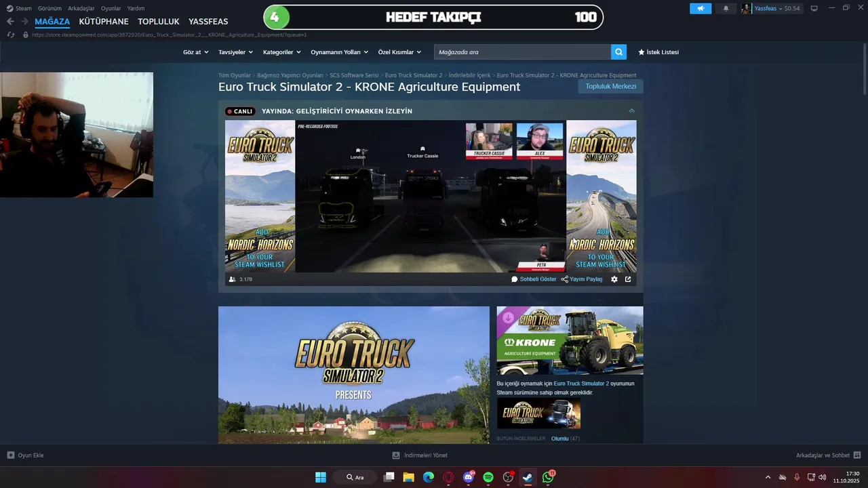Click the Olumlu reviews link
The width and height of the screenshot is (868, 488).
[559, 439]
